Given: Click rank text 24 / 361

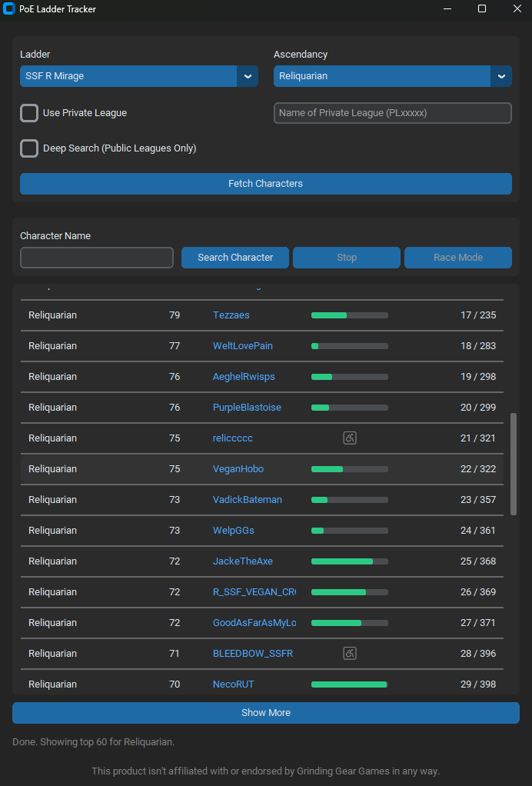Looking at the screenshot, I should pos(478,531).
